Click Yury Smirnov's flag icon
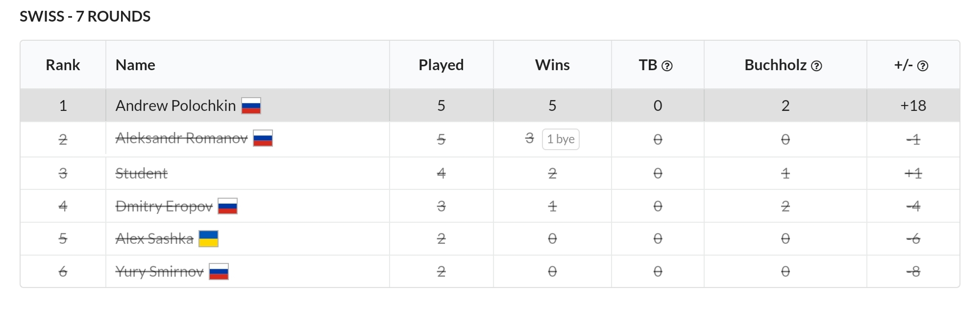This screenshot has width=980, height=311. (x=219, y=272)
